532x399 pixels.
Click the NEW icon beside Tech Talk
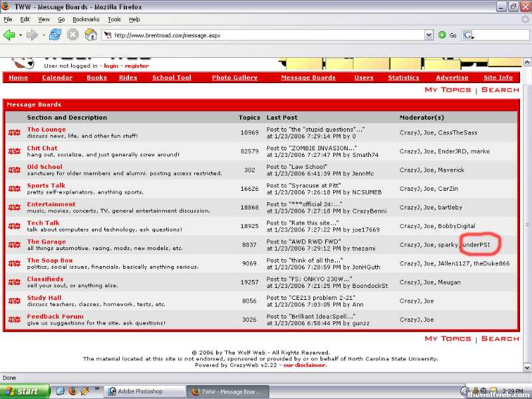[x=14, y=226]
